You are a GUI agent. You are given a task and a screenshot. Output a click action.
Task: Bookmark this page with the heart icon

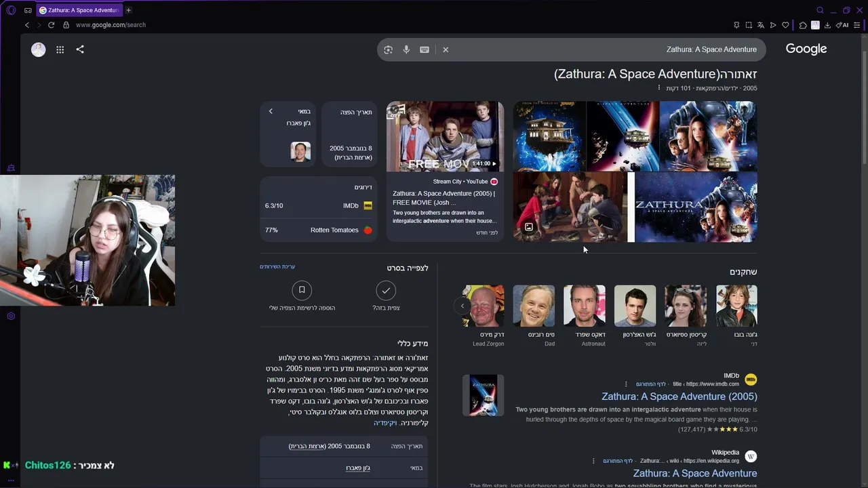coord(785,25)
